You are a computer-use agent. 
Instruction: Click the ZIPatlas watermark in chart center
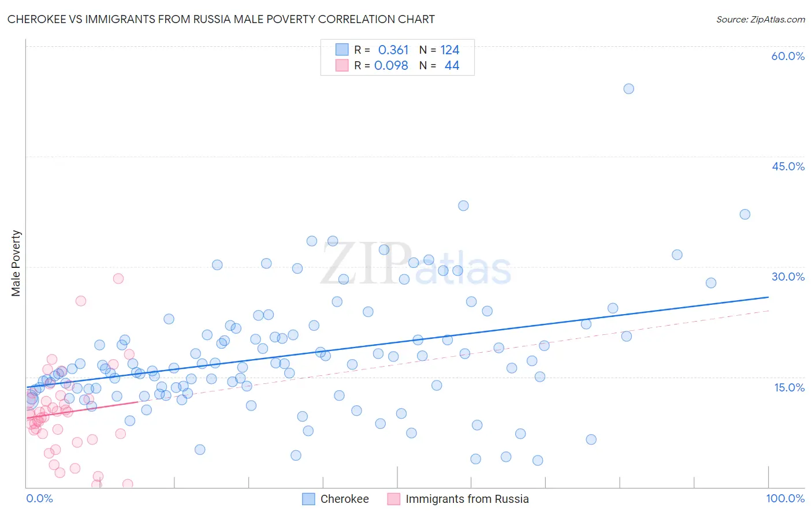[x=416, y=265]
